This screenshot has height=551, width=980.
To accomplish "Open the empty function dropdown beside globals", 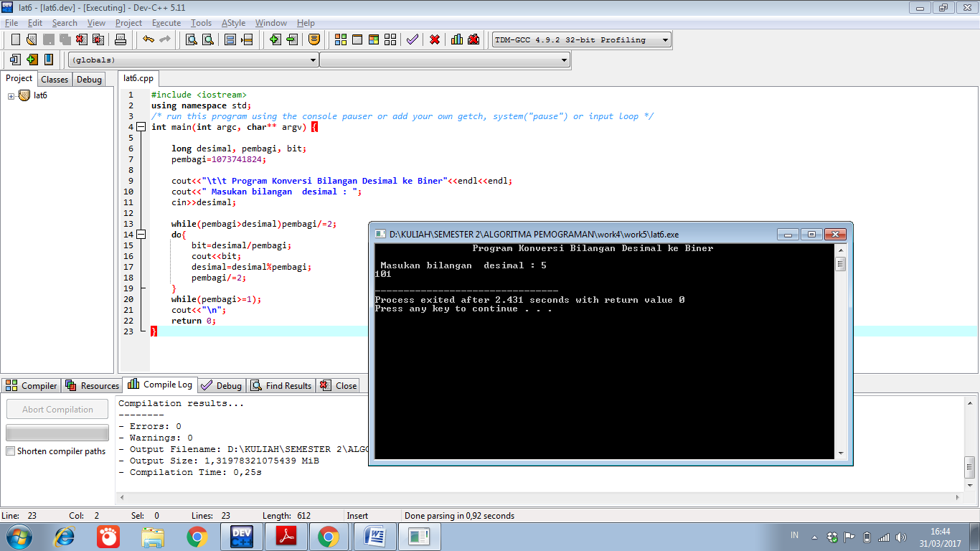I will click(445, 60).
